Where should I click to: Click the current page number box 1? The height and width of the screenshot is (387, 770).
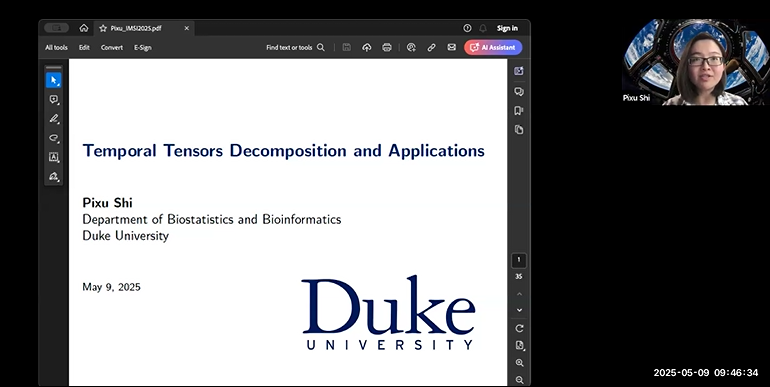click(x=519, y=260)
